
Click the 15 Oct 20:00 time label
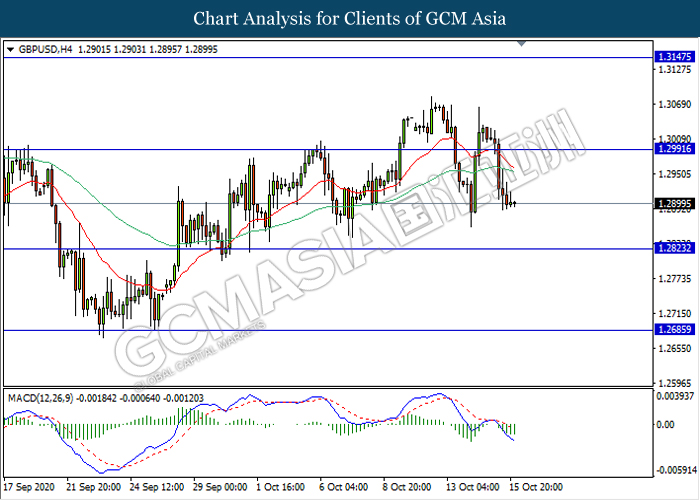click(536, 487)
